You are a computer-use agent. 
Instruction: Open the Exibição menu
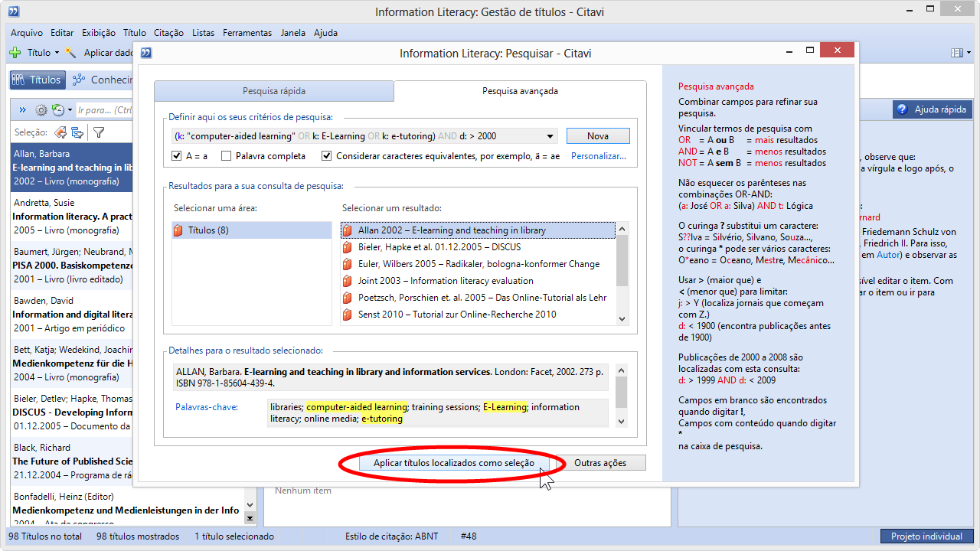pos(98,33)
